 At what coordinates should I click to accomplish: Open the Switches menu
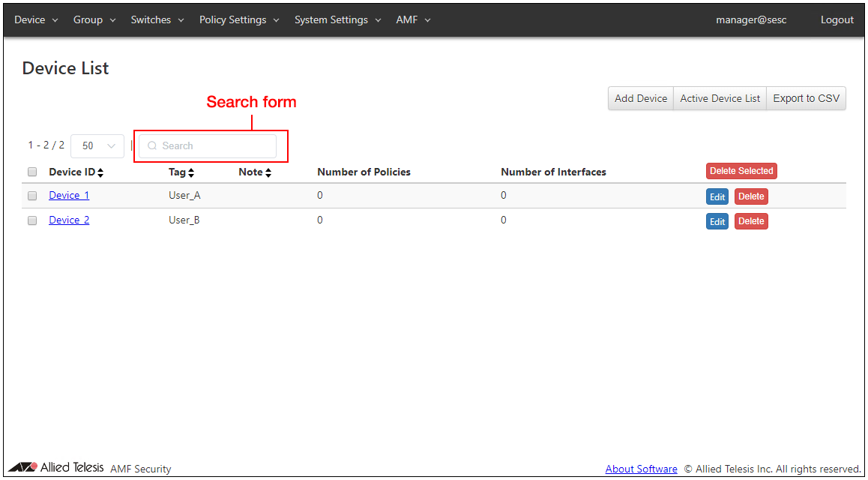157,20
